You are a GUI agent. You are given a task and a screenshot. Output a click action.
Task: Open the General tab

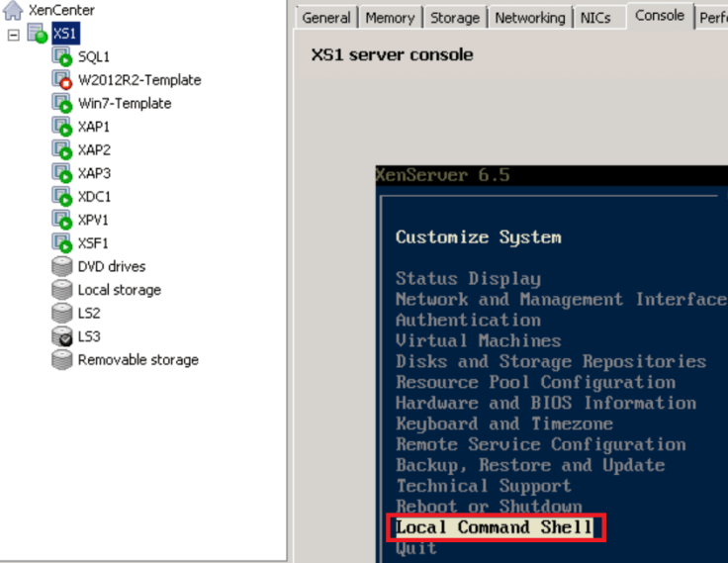(326, 18)
